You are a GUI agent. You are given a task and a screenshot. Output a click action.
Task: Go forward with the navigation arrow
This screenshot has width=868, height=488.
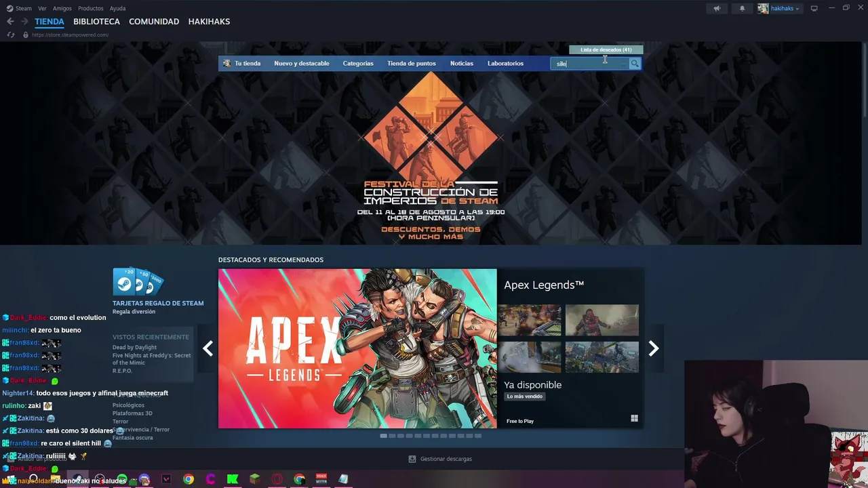click(24, 22)
